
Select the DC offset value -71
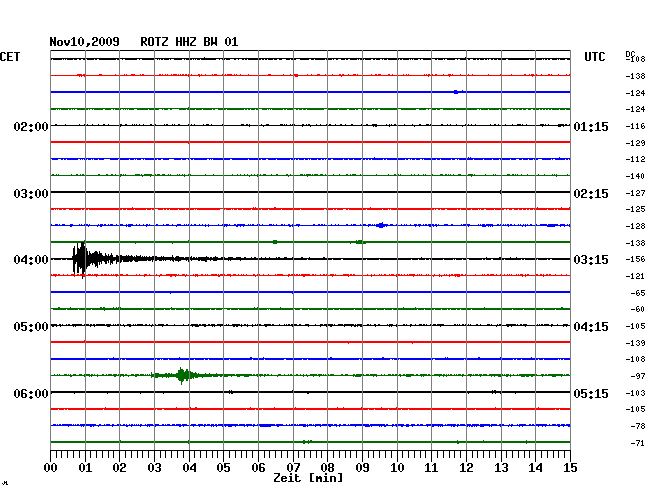point(638,443)
